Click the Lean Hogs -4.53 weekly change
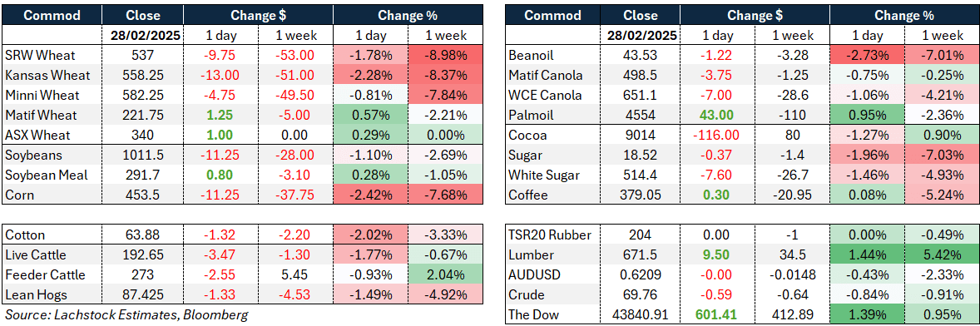The image size is (980, 326). (x=294, y=295)
